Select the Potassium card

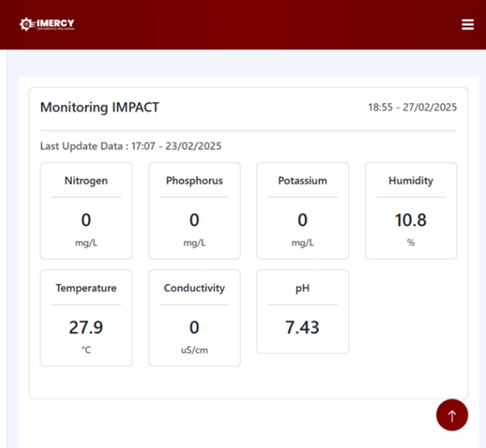click(303, 211)
